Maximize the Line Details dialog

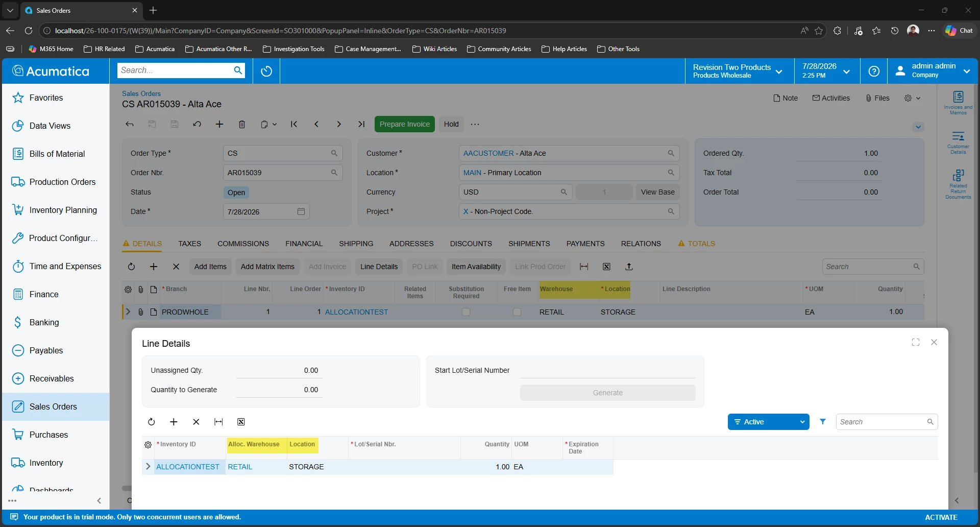pyautogui.click(x=916, y=342)
